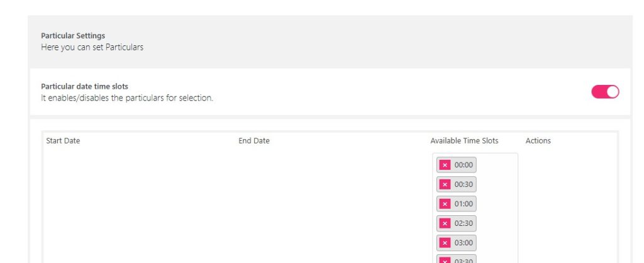Remove the 03:30 time slot tag
644x263 pixels.
[x=445, y=260]
